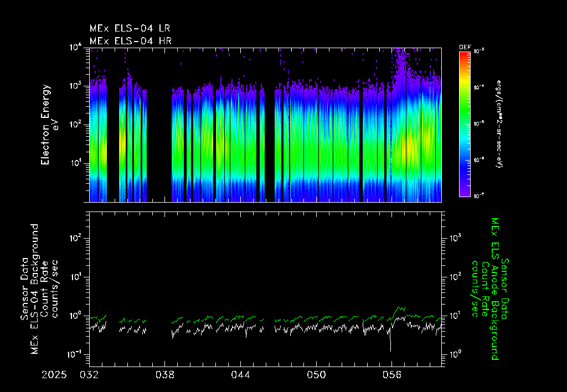567x392 pixels.
Task: Click the 10^-7 tick label beside the color bar
Action: coord(478,196)
